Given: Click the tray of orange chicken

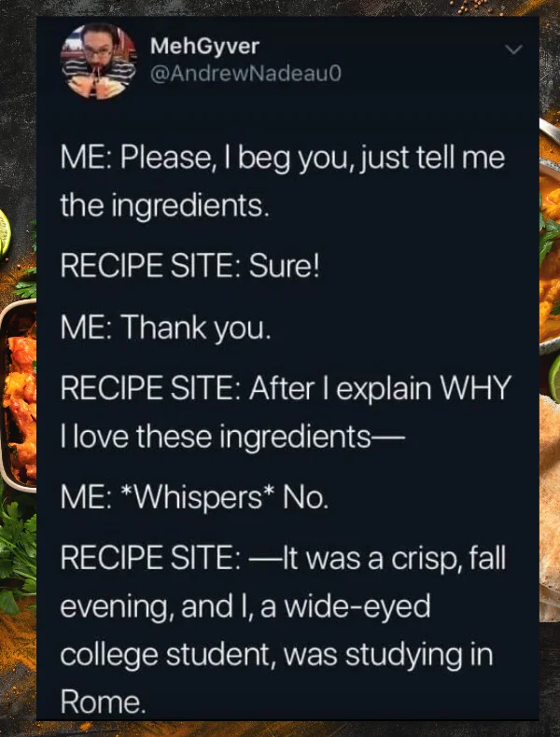Looking at the screenshot, I should click(18, 396).
